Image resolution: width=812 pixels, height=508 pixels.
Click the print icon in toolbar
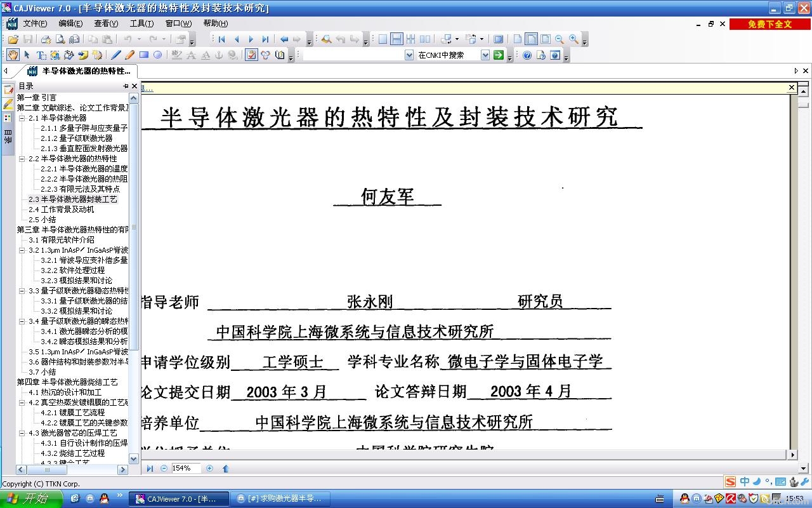(x=46, y=39)
